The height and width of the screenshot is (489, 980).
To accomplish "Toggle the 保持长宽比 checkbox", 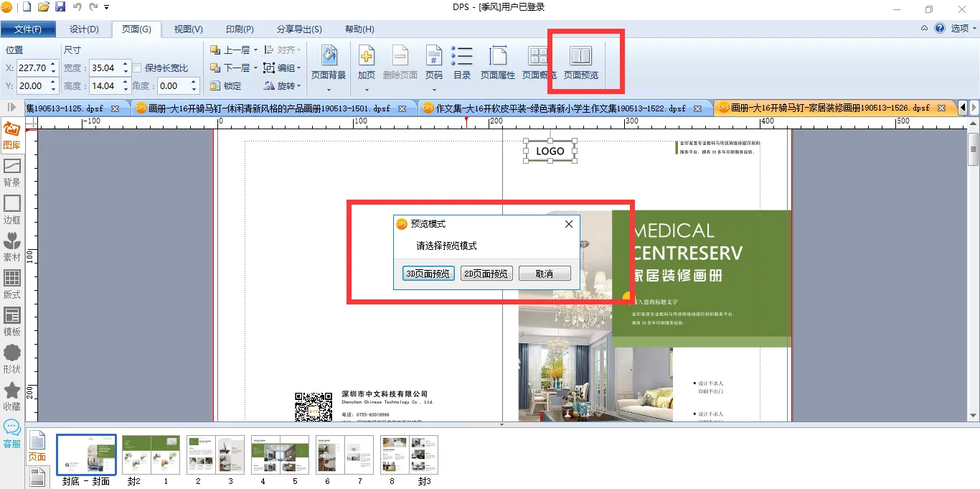I will [x=138, y=67].
